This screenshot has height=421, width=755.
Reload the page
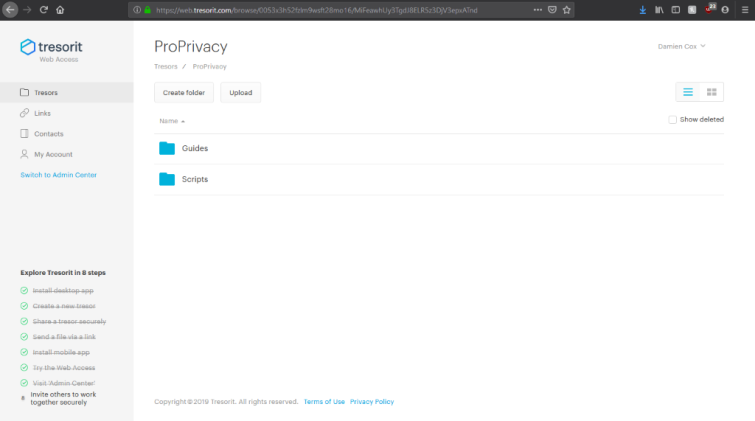[43, 10]
